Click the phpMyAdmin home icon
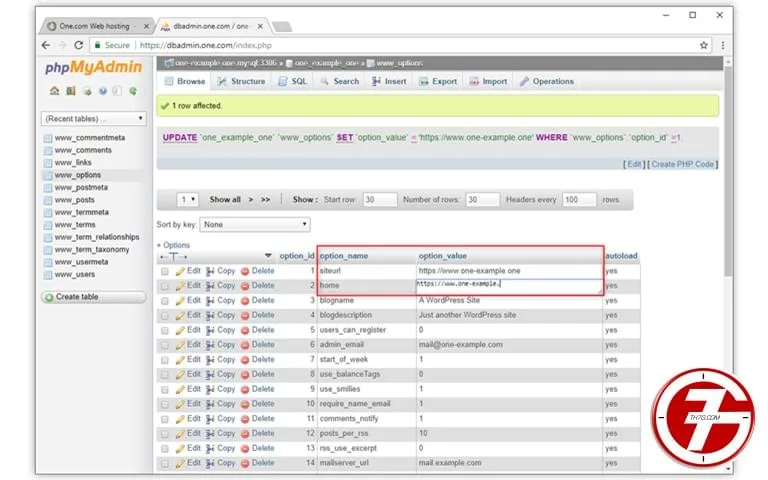The height and width of the screenshot is (480, 768). (54, 91)
